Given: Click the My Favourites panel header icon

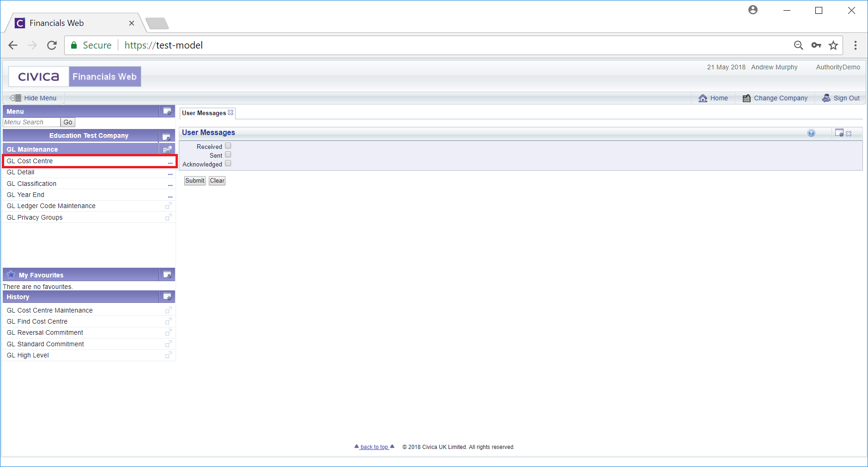Looking at the screenshot, I should point(167,275).
